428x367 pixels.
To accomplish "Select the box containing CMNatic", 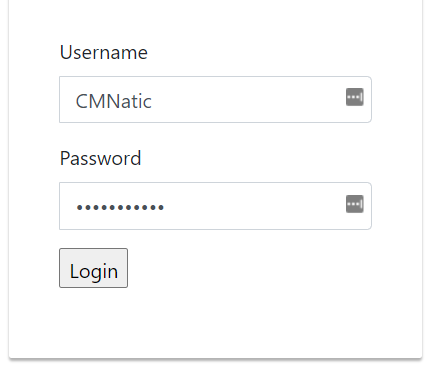I will (215, 99).
